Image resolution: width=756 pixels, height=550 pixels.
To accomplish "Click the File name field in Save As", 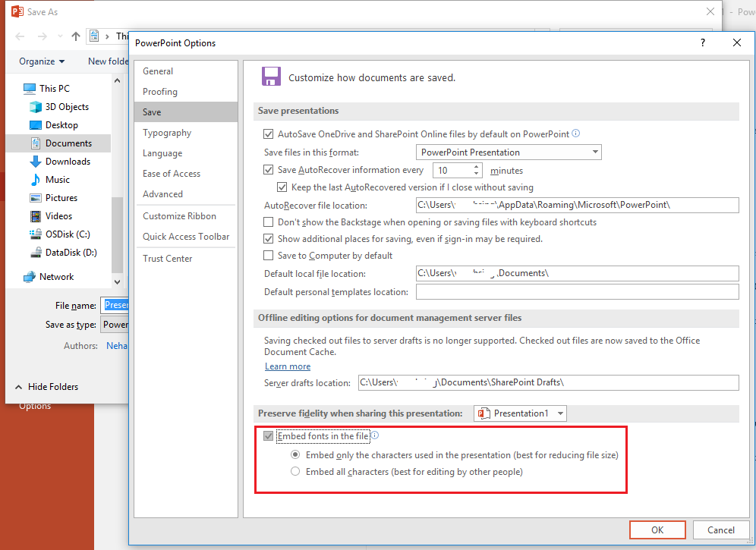I will coord(115,305).
